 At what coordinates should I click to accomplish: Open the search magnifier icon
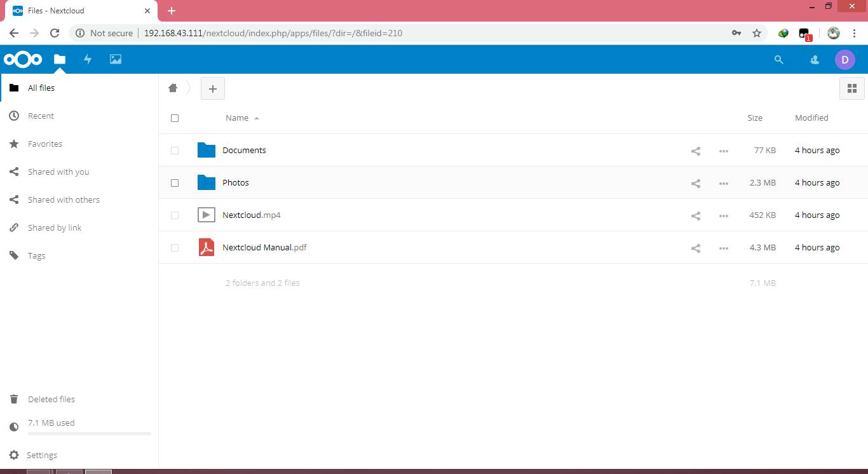778,59
